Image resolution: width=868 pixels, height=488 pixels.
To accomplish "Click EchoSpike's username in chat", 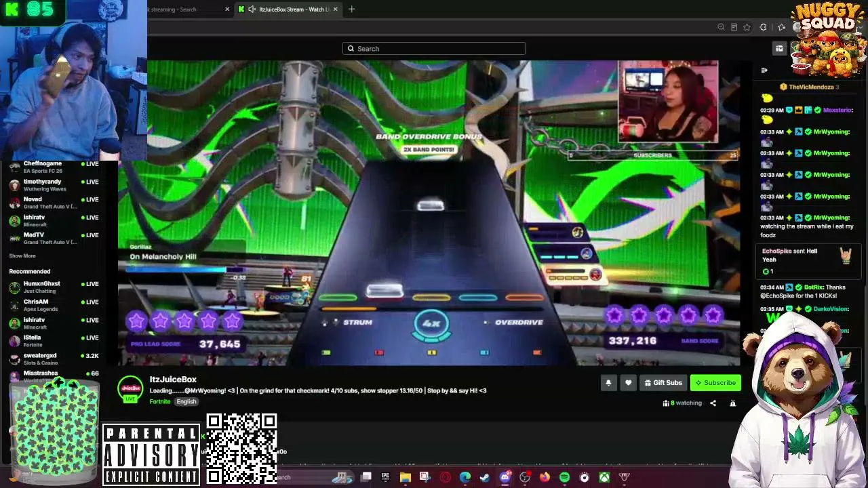I will pyautogui.click(x=776, y=251).
